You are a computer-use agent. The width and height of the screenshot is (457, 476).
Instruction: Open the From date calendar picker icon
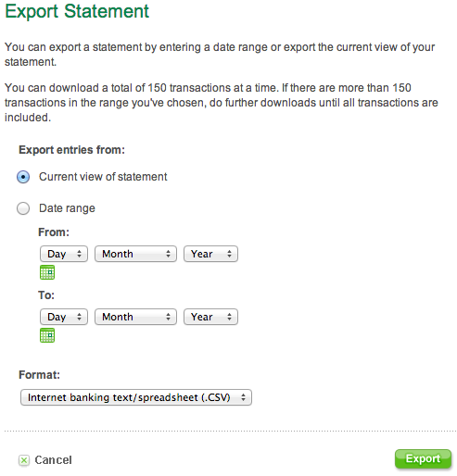(x=47, y=272)
